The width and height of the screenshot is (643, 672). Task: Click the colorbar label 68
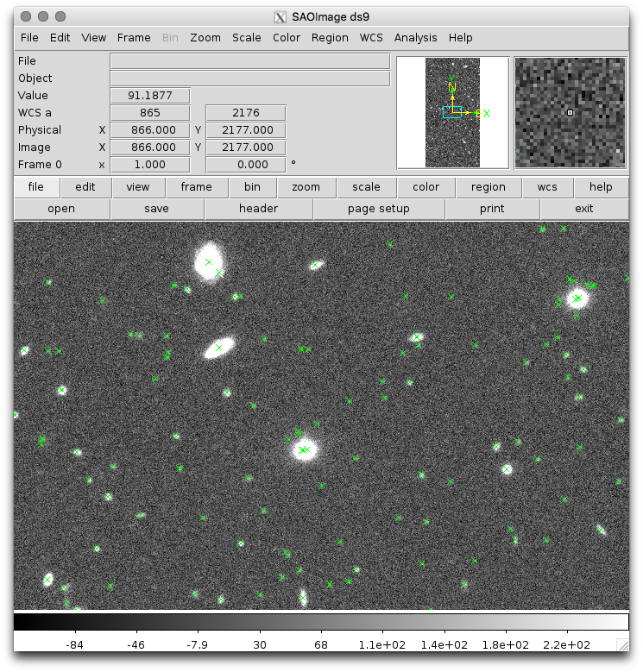[x=321, y=645]
